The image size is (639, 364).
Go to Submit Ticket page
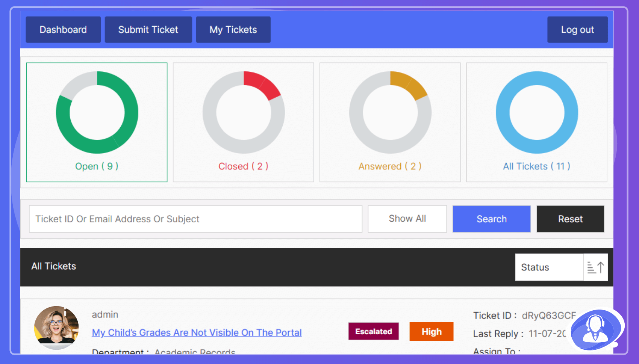click(x=148, y=30)
